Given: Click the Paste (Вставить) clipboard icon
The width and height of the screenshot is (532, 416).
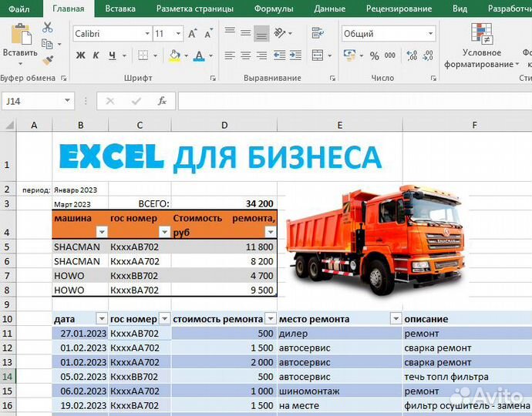Looking at the screenshot, I should coord(21,34).
